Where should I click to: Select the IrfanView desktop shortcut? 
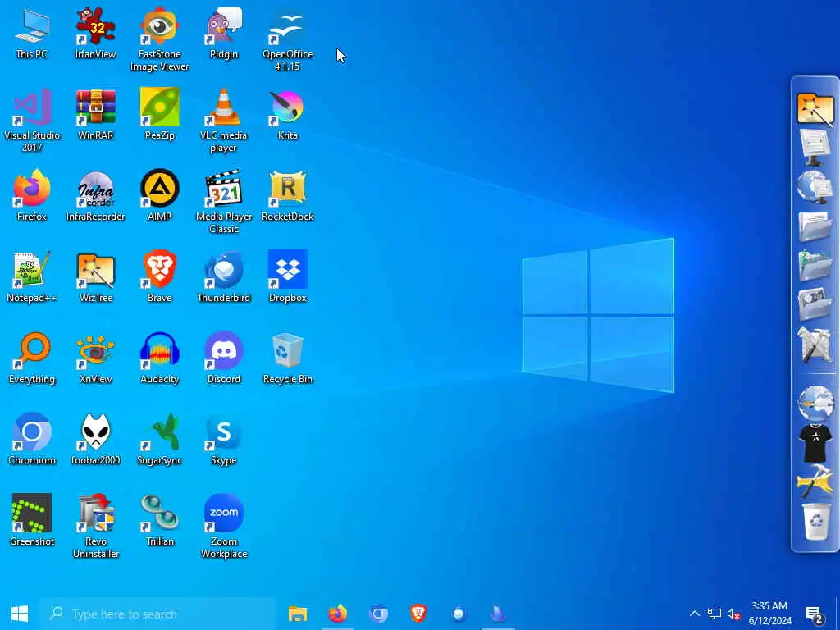click(x=95, y=33)
